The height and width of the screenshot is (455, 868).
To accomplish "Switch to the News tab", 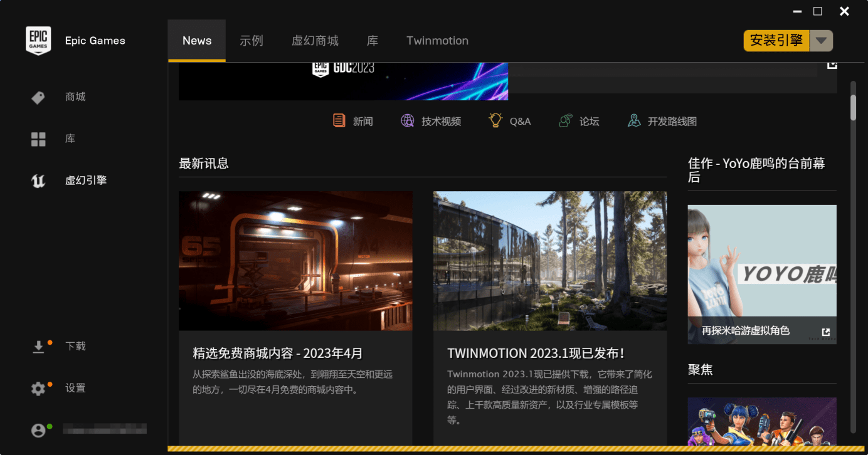I will [x=197, y=41].
